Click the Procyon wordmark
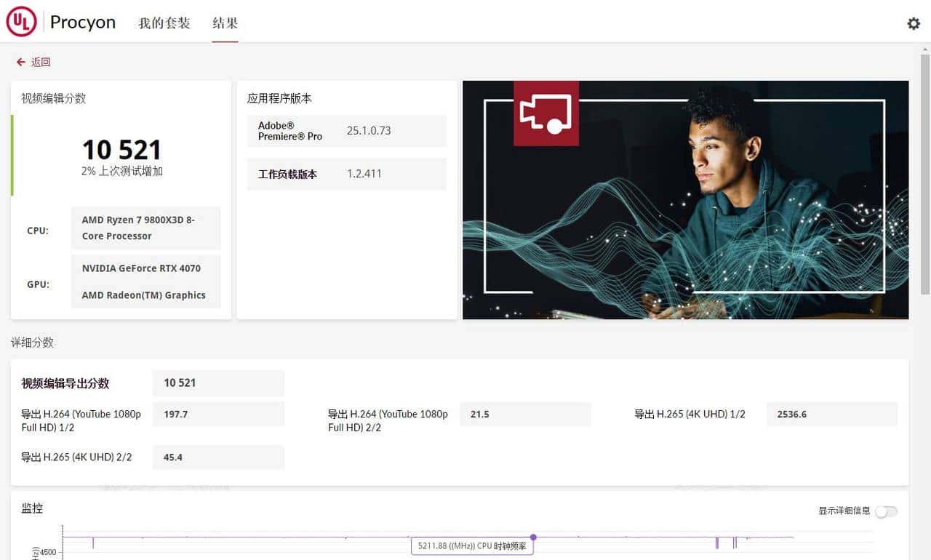Screen dimensions: 931x560 tap(83, 22)
